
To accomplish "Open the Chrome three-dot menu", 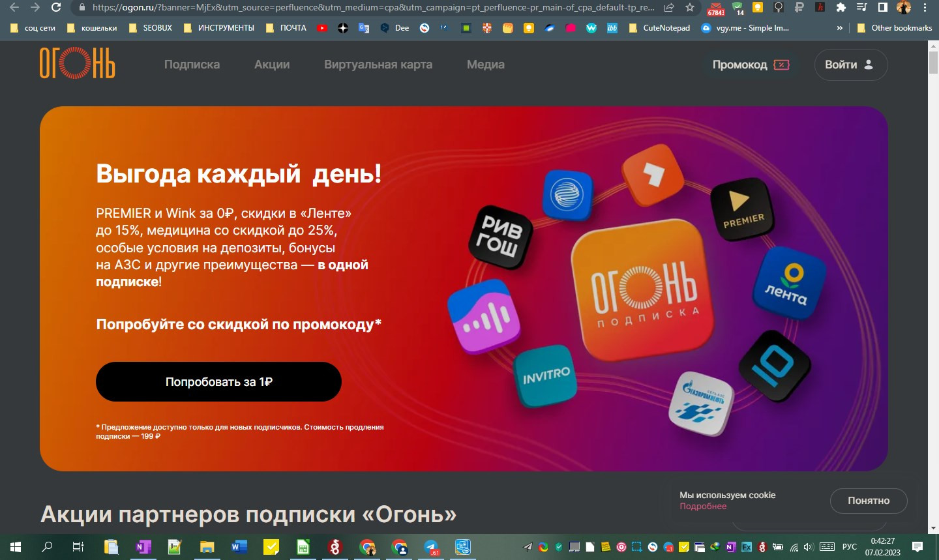I will [x=925, y=7].
